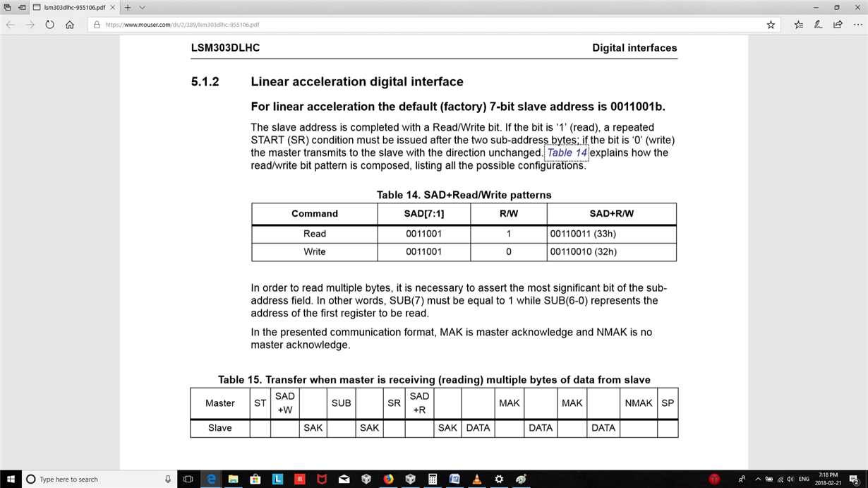Click 'LSM303DLHC' page header text

click(x=225, y=48)
